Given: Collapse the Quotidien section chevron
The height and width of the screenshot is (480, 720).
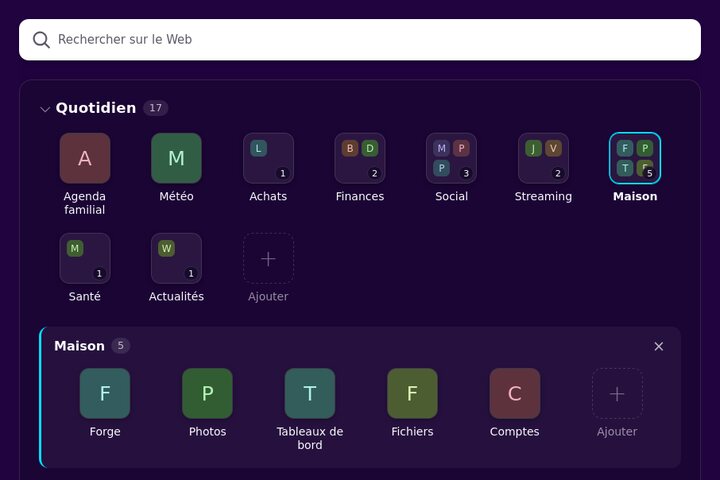Looking at the screenshot, I should pos(45,109).
